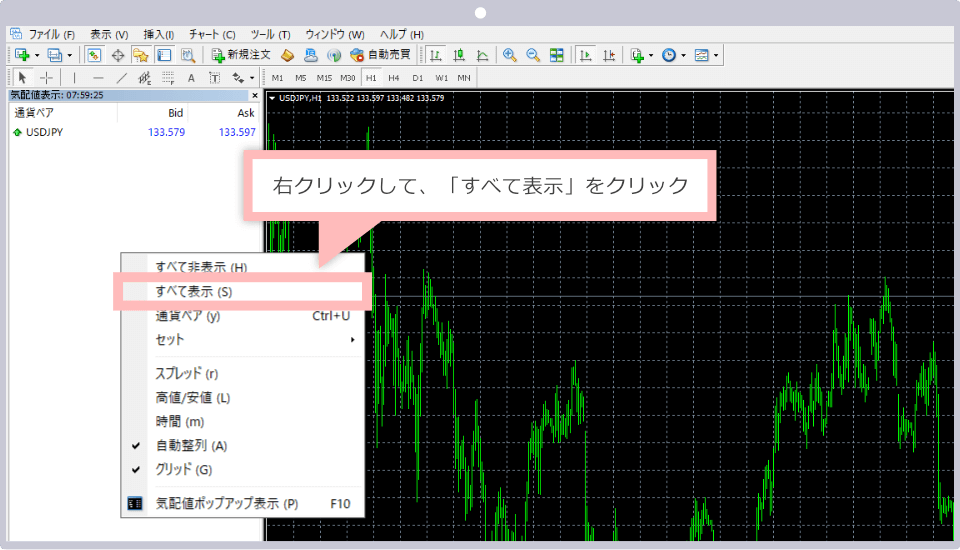
Task: Select the crosshair cursor tool
Action: coord(46,78)
